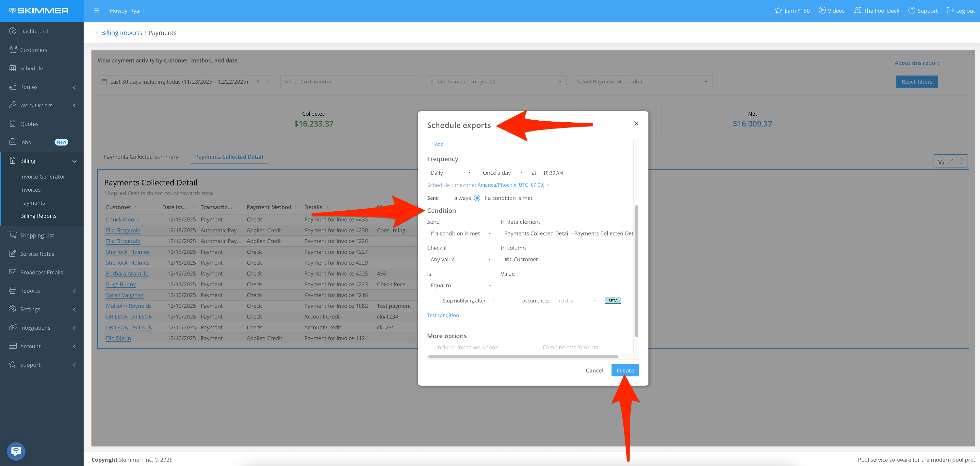Open the 'Any value' Check if dropdown

[x=460, y=259]
